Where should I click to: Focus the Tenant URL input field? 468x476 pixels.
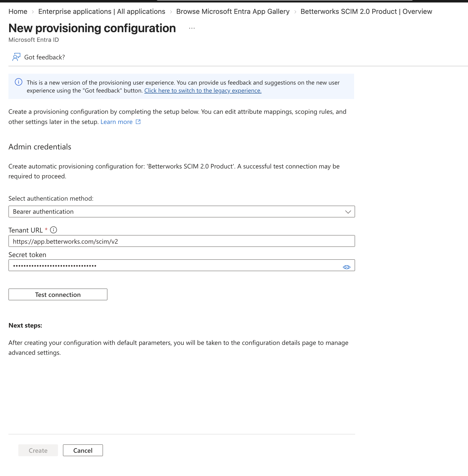(x=182, y=241)
